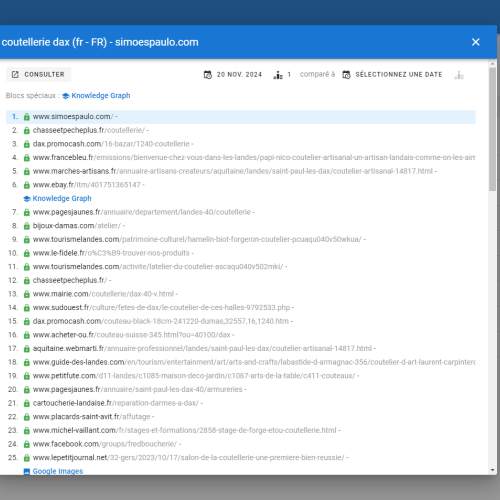
Task: Click lock icon beside www.le-fidele.fr
Action: click(27, 253)
